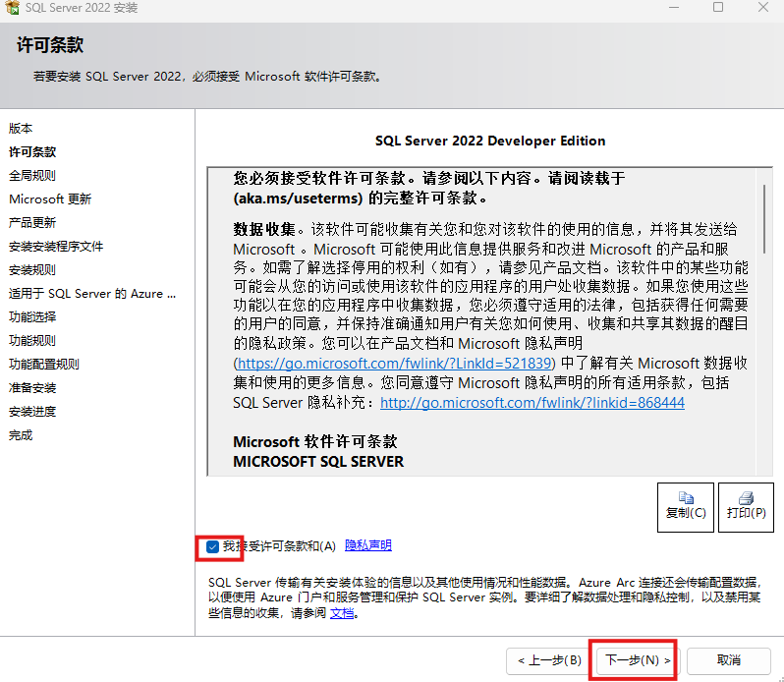Viewport: 784px width, 682px height.
Task: Open the privacy statement (隐私声明) link
Action: [x=367, y=545]
